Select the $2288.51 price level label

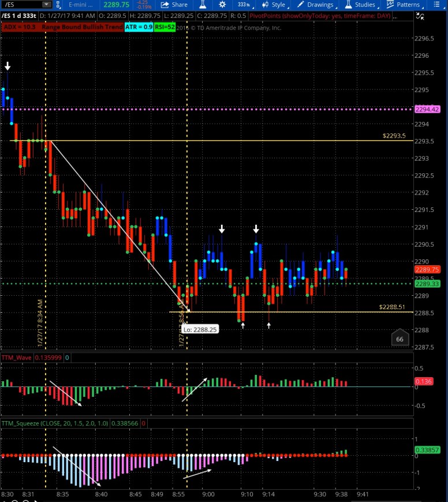pos(392,307)
